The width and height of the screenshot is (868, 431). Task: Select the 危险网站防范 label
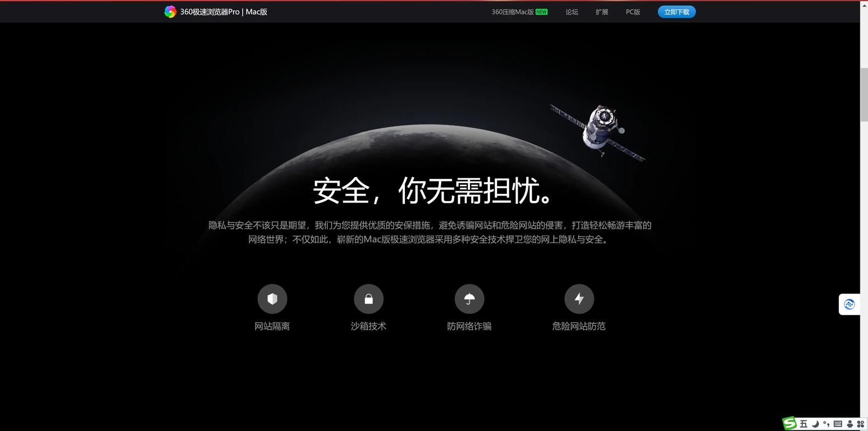[579, 326]
